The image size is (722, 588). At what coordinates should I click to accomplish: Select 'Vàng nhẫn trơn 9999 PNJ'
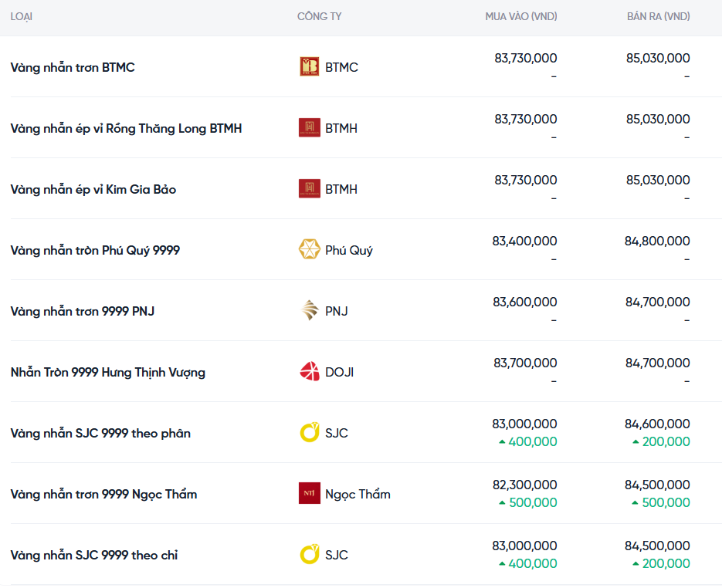83,312
